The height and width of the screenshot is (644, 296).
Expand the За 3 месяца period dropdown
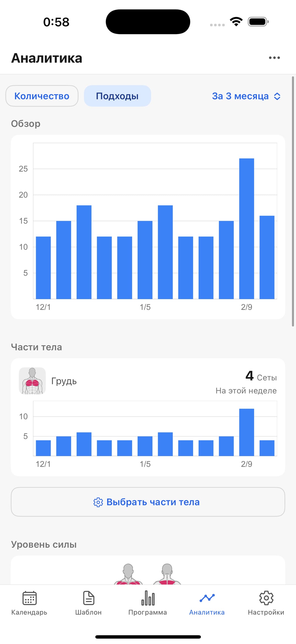(x=240, y=96)
